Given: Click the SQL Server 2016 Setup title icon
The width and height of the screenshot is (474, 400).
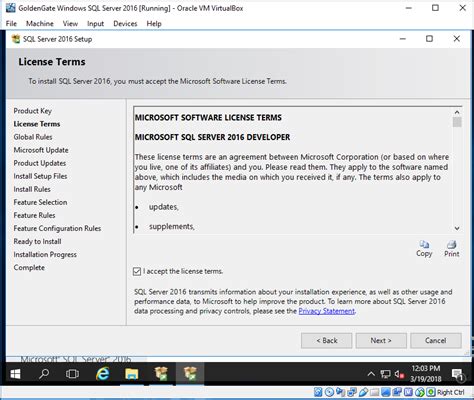Looking at the screenshot, I should pyautogui.click(x=16, y=39).
